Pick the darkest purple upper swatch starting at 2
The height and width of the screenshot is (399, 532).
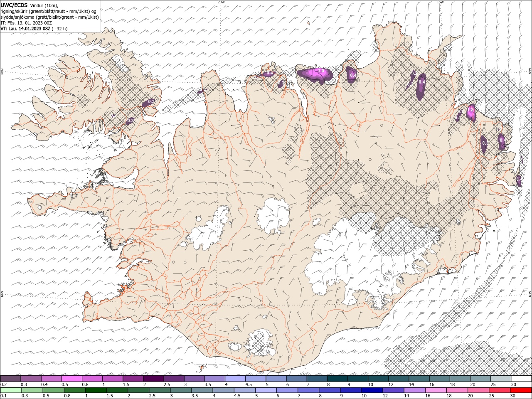click(x=153, y=379)
